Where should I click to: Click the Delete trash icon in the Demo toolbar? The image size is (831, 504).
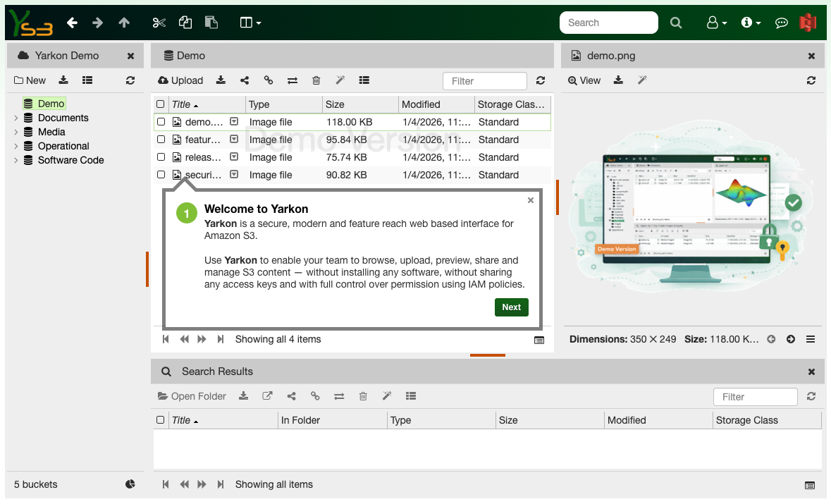(x=316, y=80)
